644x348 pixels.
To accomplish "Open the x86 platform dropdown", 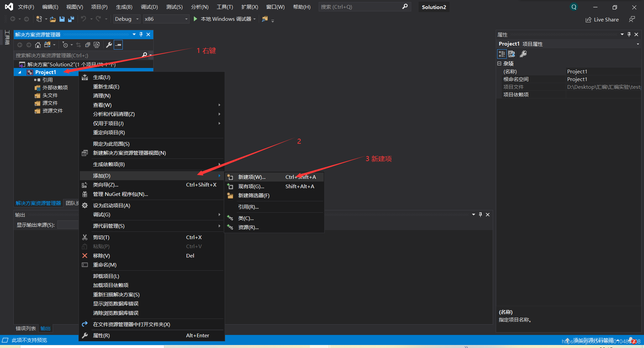I will tap(166, 19).
